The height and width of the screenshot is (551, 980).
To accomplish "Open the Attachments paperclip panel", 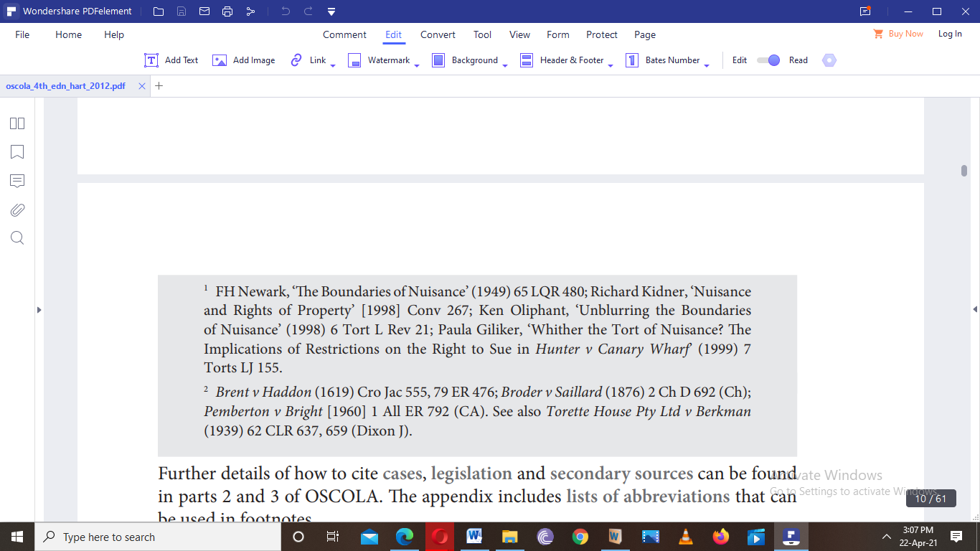I will (x=17, y=209).
